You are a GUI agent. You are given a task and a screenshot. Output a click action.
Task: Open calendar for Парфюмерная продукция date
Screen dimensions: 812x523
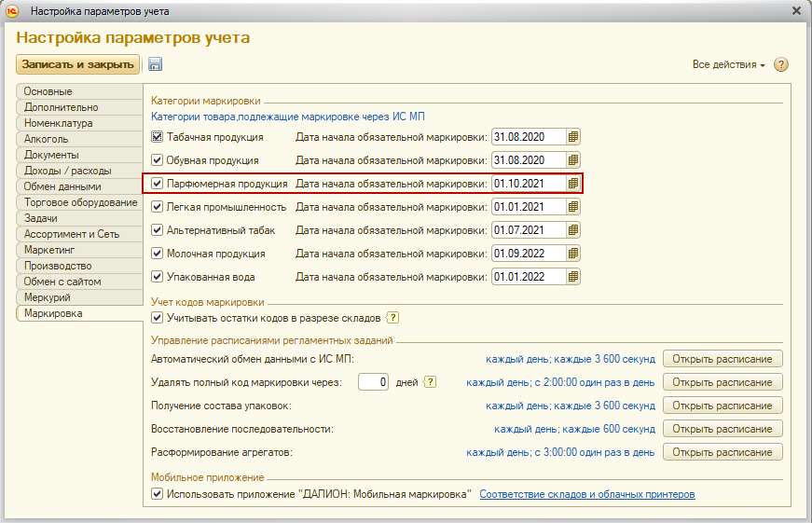coord(572,184)
